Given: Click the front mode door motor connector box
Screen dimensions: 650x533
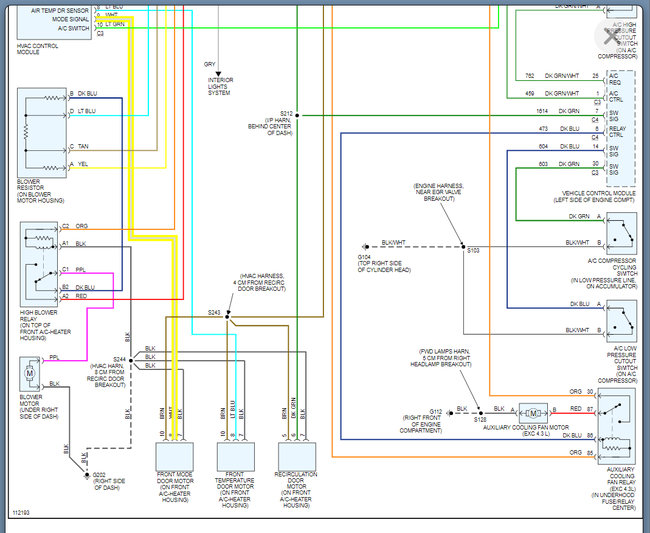Looking at the screenshot, I should (174, 456).
